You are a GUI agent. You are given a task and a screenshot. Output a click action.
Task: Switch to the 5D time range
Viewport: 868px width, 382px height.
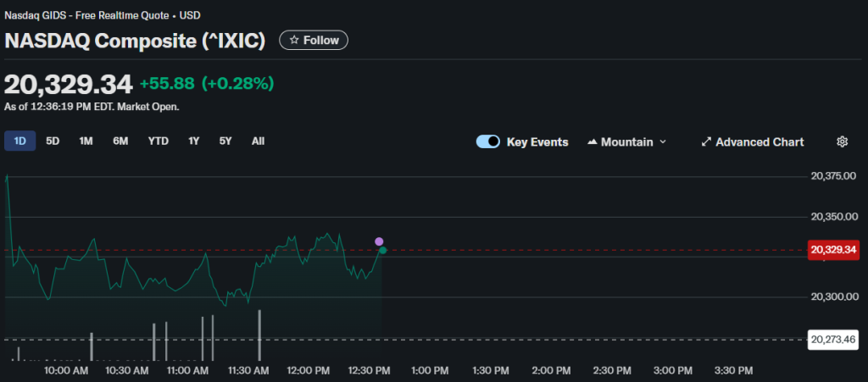tap(53, 141)
